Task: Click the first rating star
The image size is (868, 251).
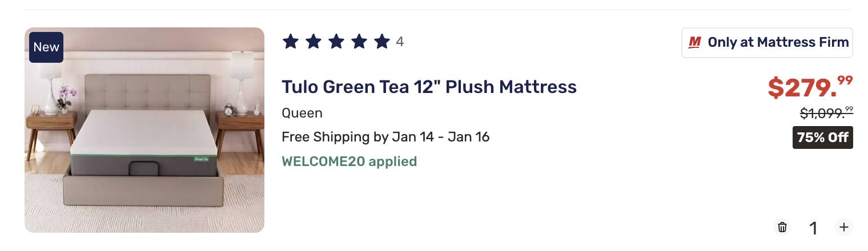Action: click(x=291, y=42)
